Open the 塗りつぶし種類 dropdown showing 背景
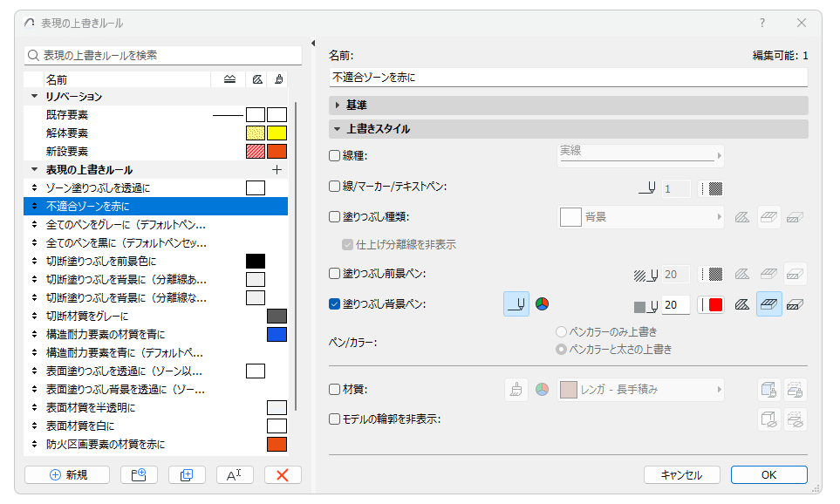This screenshot has height=504, width=840. click(641, 216)
